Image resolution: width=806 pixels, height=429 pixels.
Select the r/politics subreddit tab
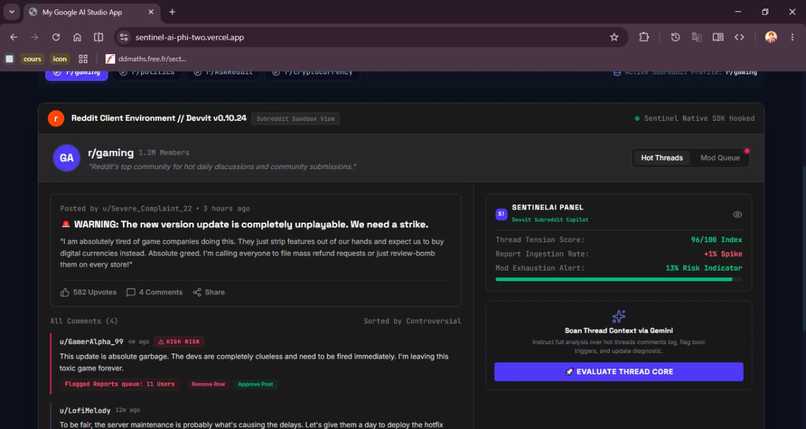[x=148, y=72]
